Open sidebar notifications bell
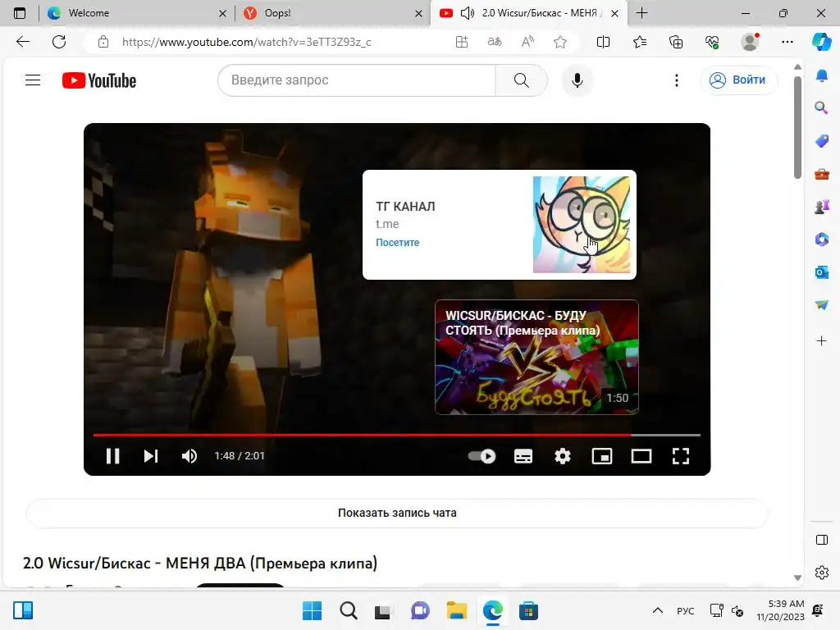Image resolution: width=840 pixels, height=630 pixels. click(822, 76)
